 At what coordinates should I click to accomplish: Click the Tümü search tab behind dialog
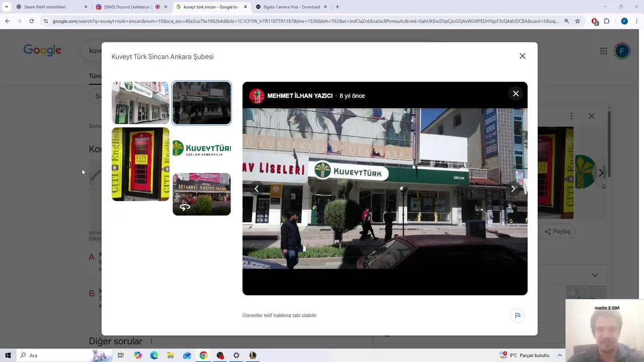click(95, 76)
